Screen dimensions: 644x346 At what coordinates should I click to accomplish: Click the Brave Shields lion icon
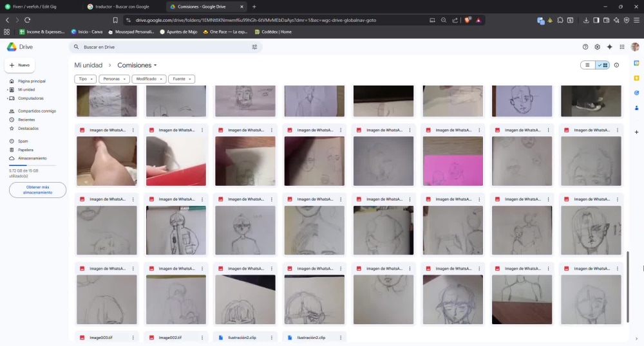(x=468, y=20)
